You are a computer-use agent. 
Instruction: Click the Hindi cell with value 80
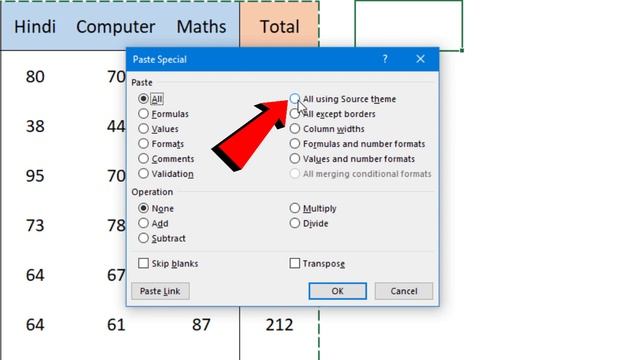(x=35, y=77)
